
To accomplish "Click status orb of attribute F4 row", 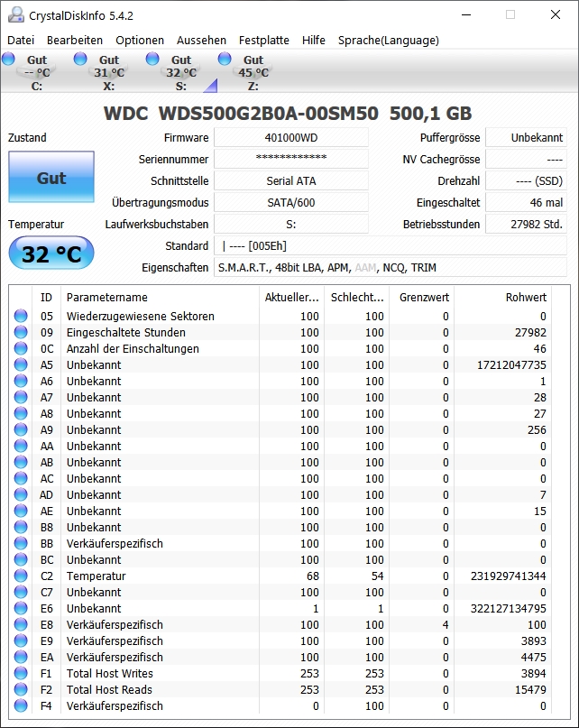I will pos(21,705).
